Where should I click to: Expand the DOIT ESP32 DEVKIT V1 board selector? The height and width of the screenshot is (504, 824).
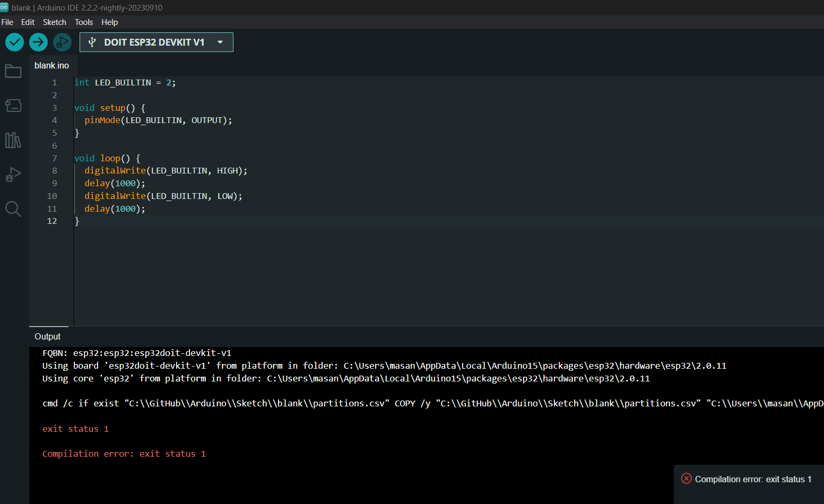[154, 42]
